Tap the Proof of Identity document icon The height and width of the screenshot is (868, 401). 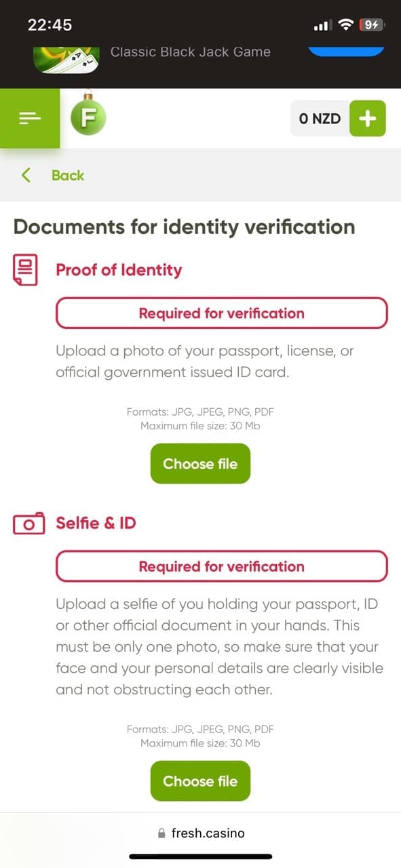26,270
